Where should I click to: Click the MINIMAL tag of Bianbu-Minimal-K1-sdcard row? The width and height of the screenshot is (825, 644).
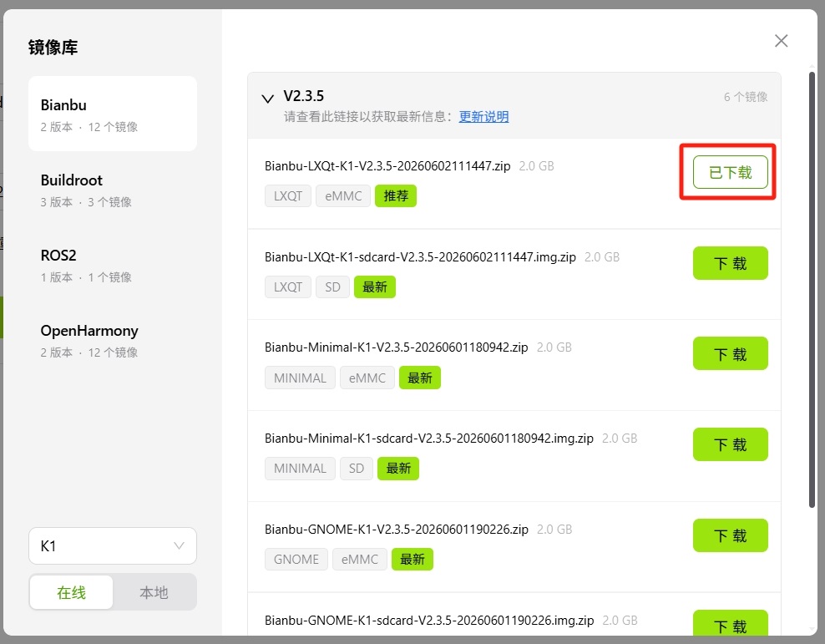(x=300, y=469)
